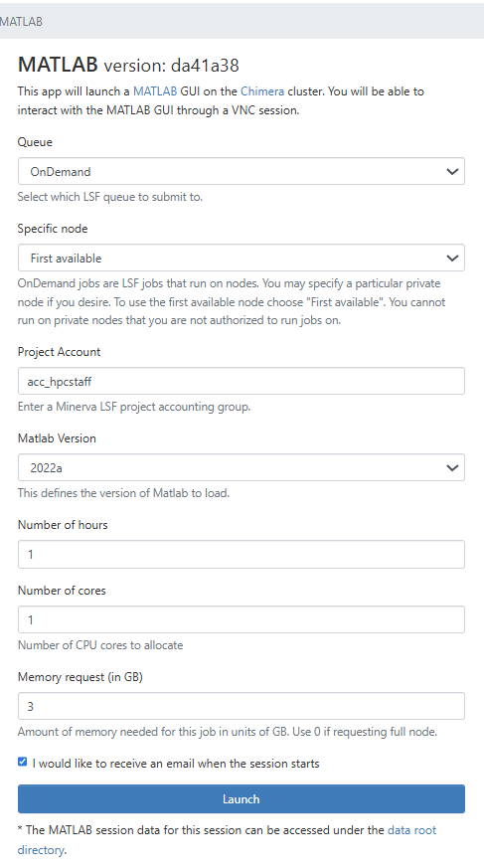
Task: Open the Chimera cluster link
Action: click(x=262, y=91)
